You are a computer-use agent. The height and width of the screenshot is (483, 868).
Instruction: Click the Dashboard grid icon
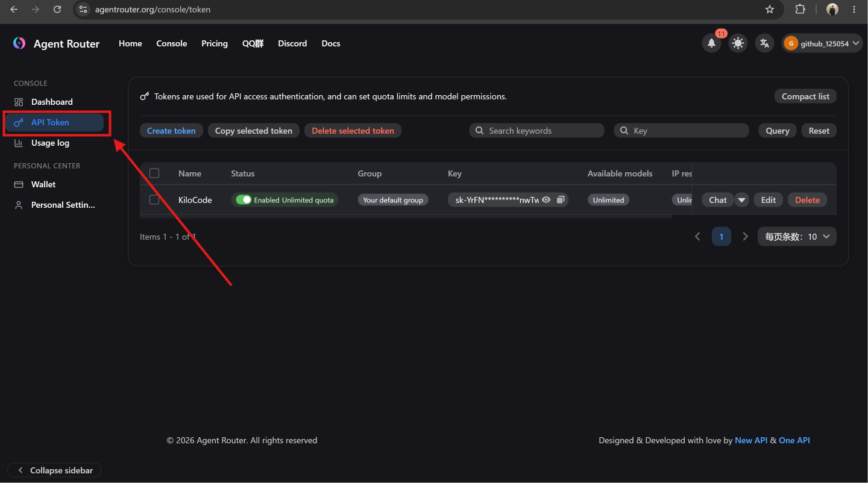pos(19,102)
